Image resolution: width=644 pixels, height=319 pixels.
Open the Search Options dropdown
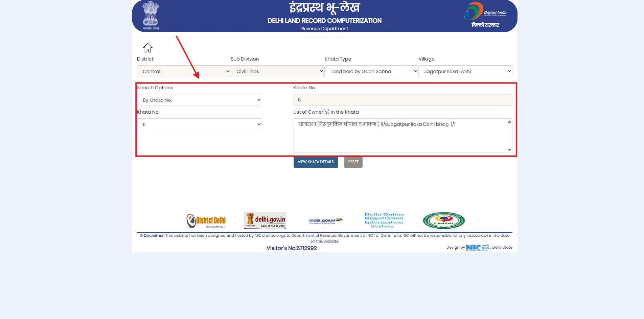tap(200, 100)
